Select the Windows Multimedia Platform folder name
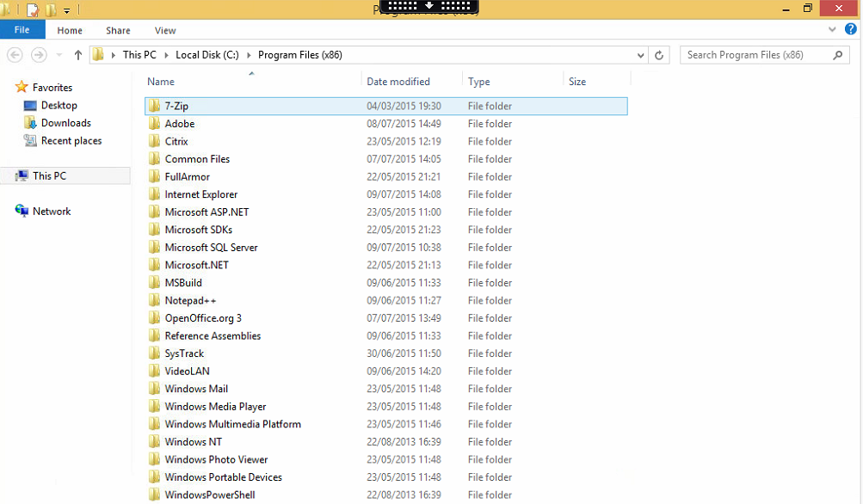 pos(233,424)
